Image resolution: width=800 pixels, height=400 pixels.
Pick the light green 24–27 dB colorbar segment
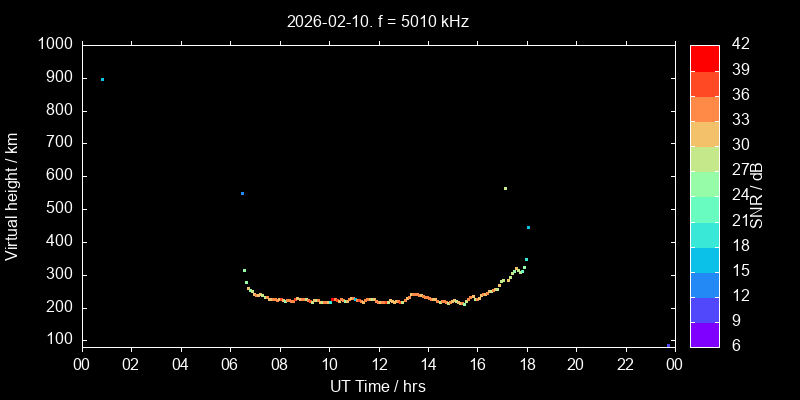coord(705,183)
